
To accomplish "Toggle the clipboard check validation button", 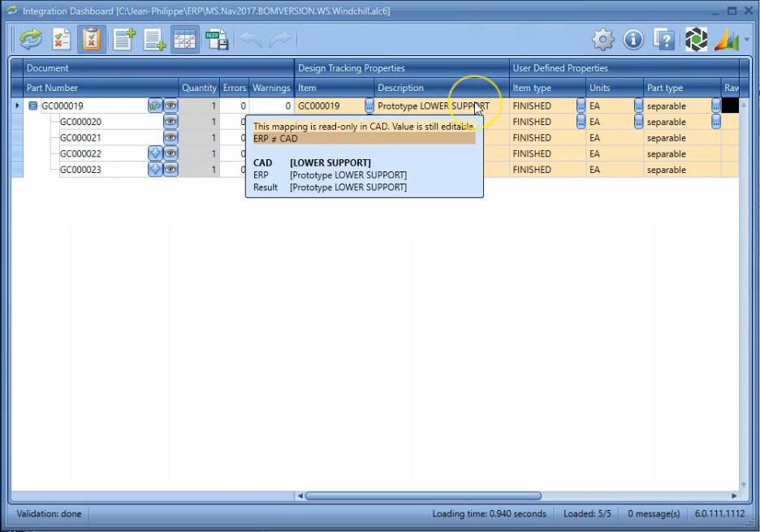I will 91,39.
